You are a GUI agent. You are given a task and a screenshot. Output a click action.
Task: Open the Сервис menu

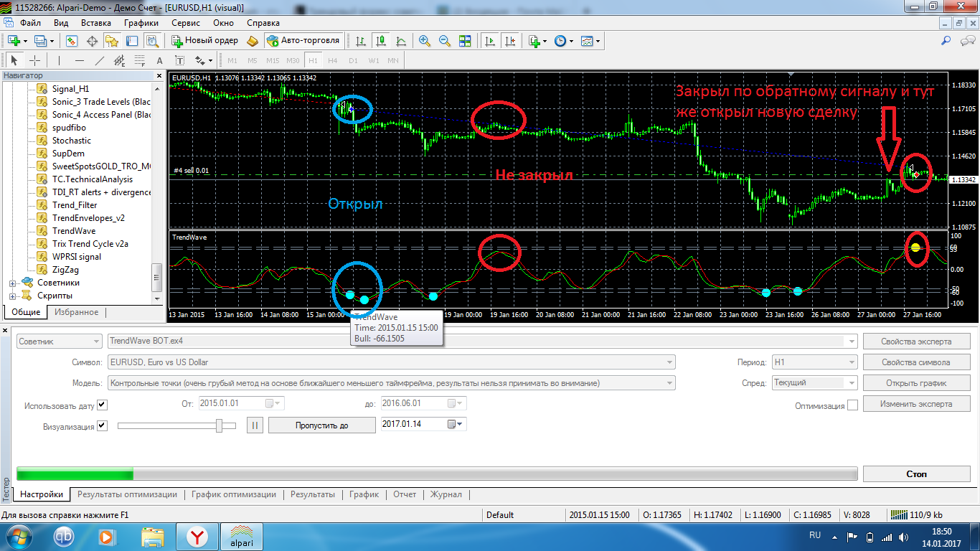tap(186, 22)
